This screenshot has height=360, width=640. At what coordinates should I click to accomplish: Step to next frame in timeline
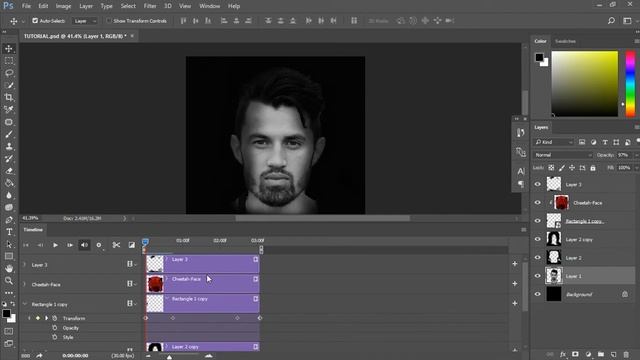click(70, 245)
